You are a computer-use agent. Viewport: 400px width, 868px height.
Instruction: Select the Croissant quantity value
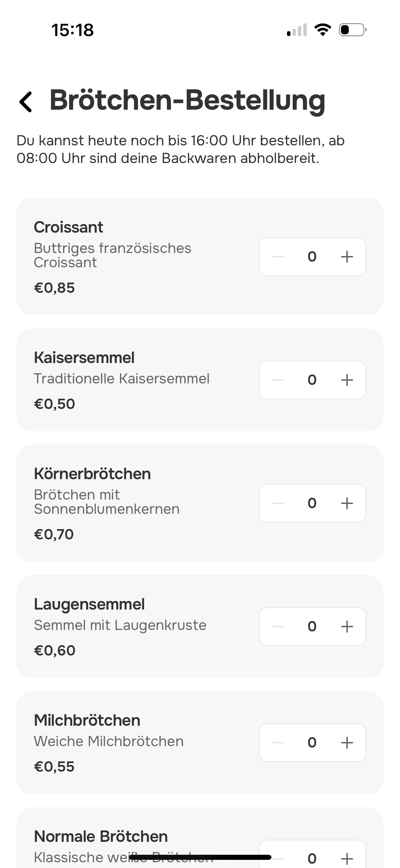click(x=312, y=257)
